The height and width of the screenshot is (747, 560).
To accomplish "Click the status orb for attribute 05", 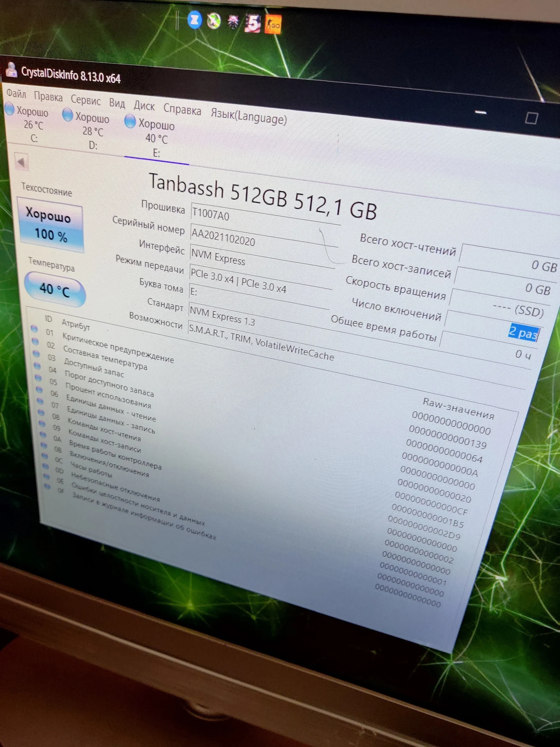I will tap(38, 378).
